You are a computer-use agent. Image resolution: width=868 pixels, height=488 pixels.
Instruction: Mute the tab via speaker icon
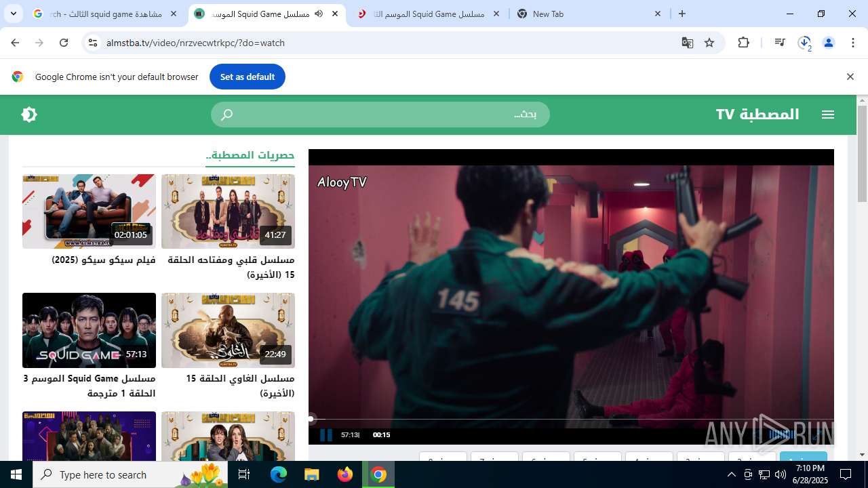[x=319, y=14]
